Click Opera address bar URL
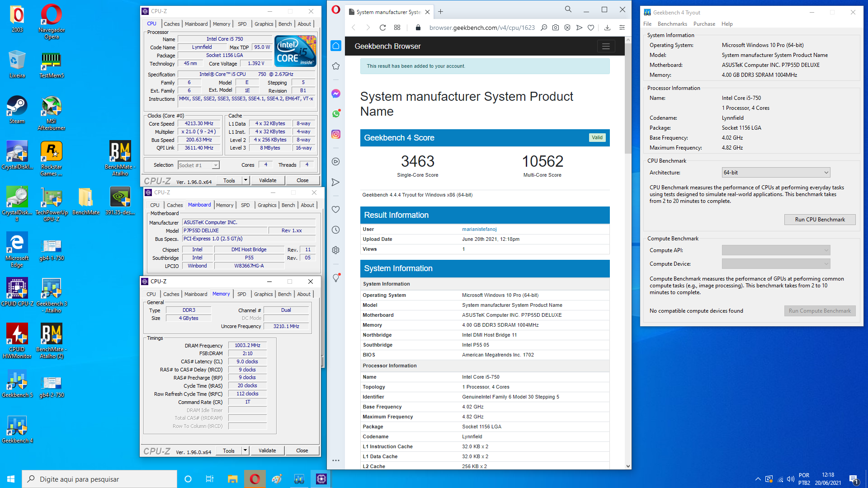Image resolution: width=868 pixels, height=488 pixels. 482,28
